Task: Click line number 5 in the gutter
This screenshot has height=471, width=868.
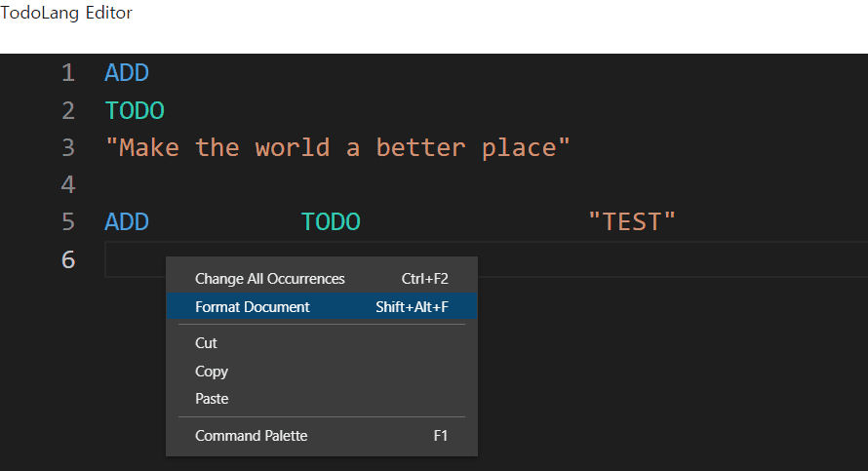Action: [68, 222]
